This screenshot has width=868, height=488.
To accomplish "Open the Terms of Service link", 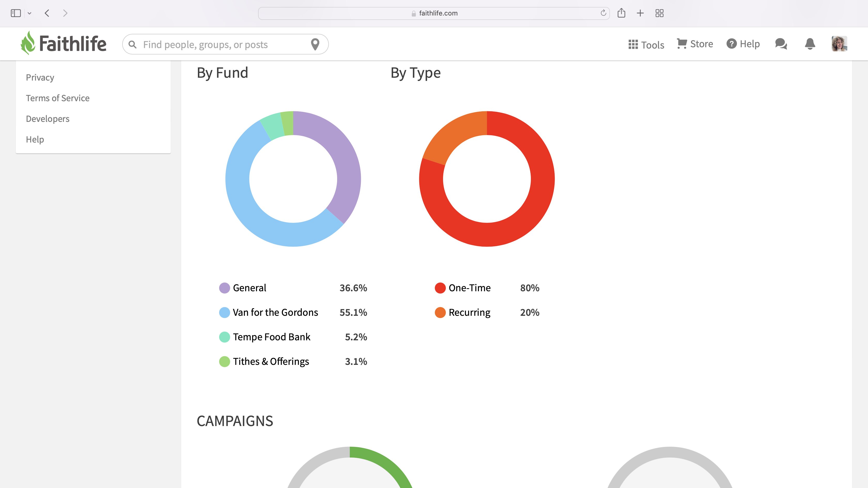I will click(x=58, y=98).
